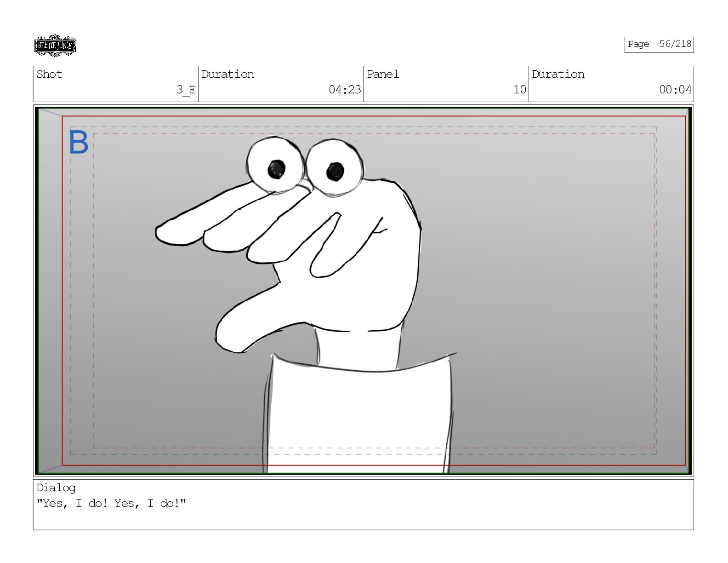
Task: Click the dialog line "Yes, I do! Yes, I do!"
Action: [x=111, y=503]
